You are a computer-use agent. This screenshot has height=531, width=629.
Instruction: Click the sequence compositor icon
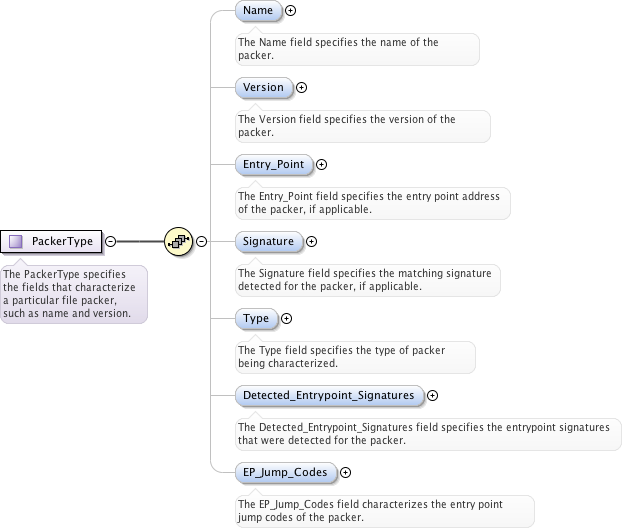[179, 241]
